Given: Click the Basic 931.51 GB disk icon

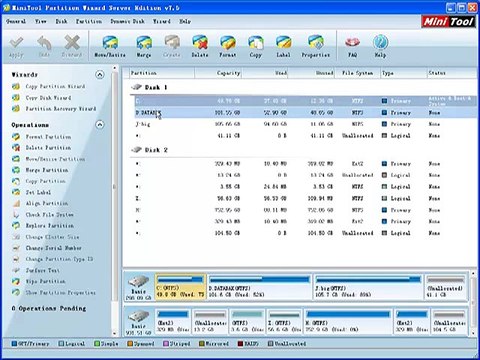Looking at the screenshot, I should point(138,322).
